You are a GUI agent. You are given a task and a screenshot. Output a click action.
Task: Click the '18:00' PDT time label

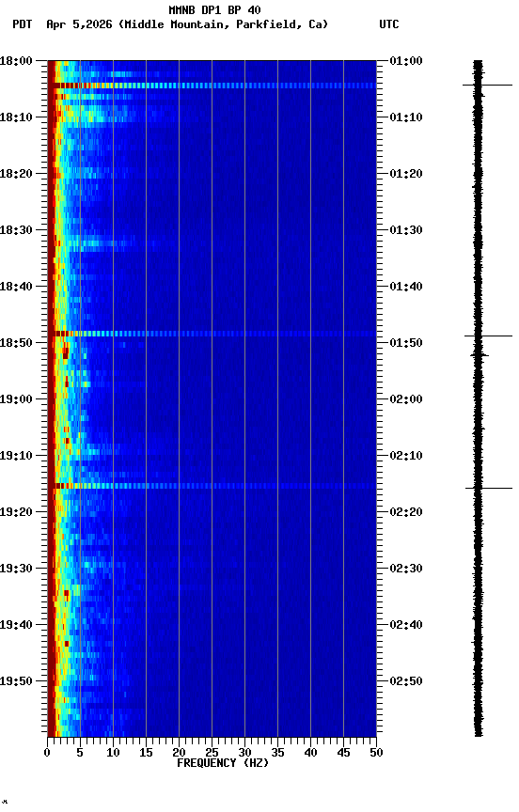pyautogui.click(x=16, y=61)
